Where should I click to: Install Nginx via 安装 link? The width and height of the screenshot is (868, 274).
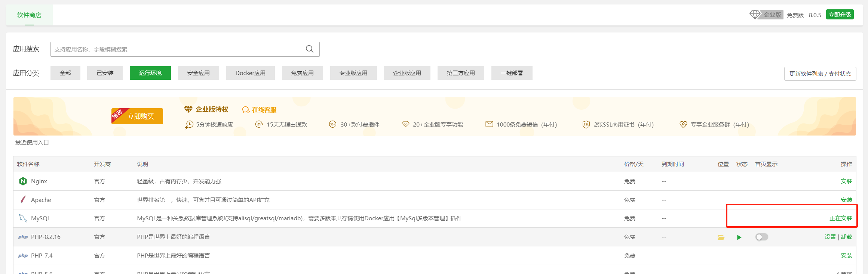[x=846, y=181]
